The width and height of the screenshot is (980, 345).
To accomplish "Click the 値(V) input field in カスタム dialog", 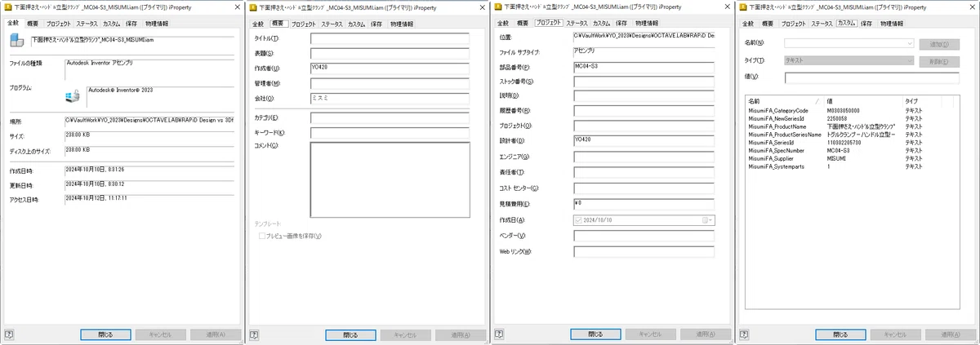I will click(871, 77).
